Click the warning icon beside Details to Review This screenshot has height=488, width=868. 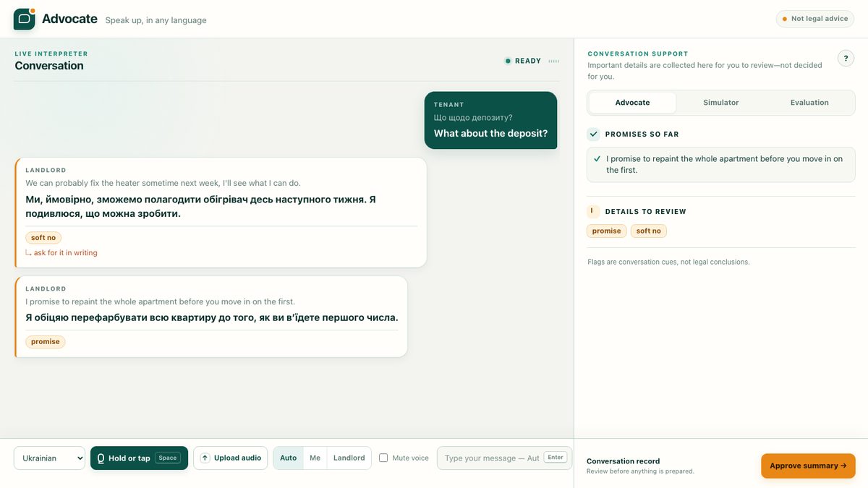594,212
